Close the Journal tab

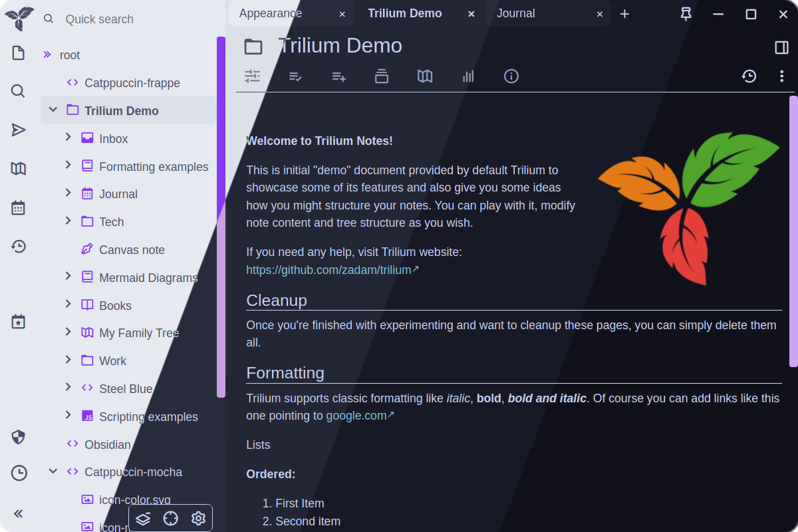coord(600,14)
